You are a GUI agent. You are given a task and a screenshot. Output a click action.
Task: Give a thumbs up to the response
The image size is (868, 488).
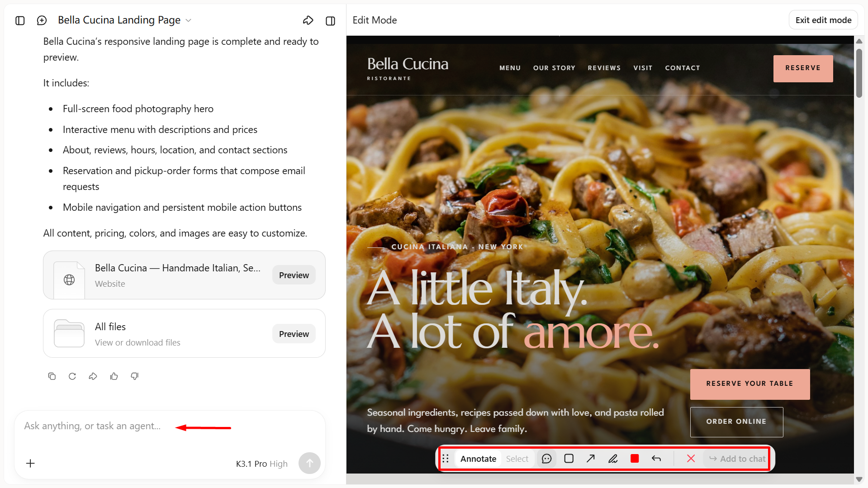coord(114,376)
